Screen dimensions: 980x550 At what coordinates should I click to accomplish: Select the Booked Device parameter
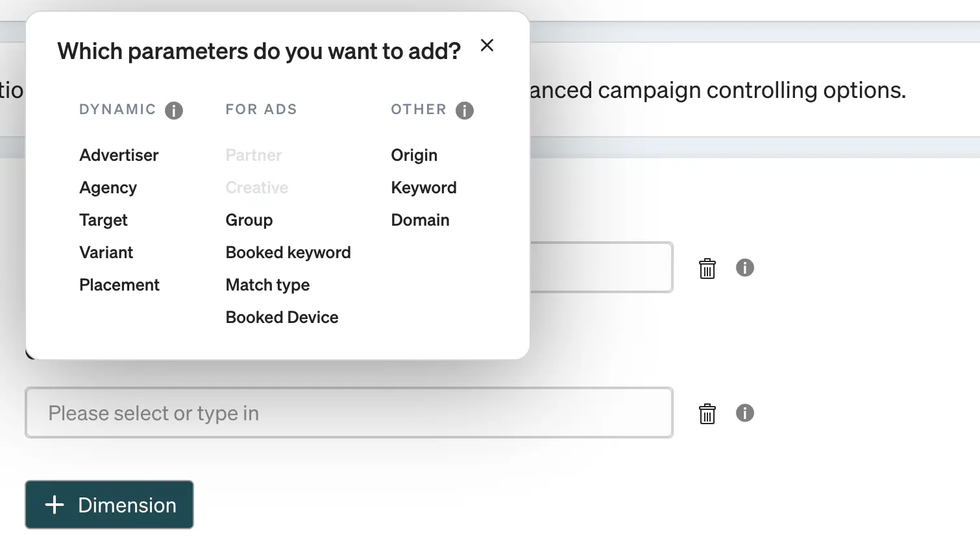[x=282, y=317]
